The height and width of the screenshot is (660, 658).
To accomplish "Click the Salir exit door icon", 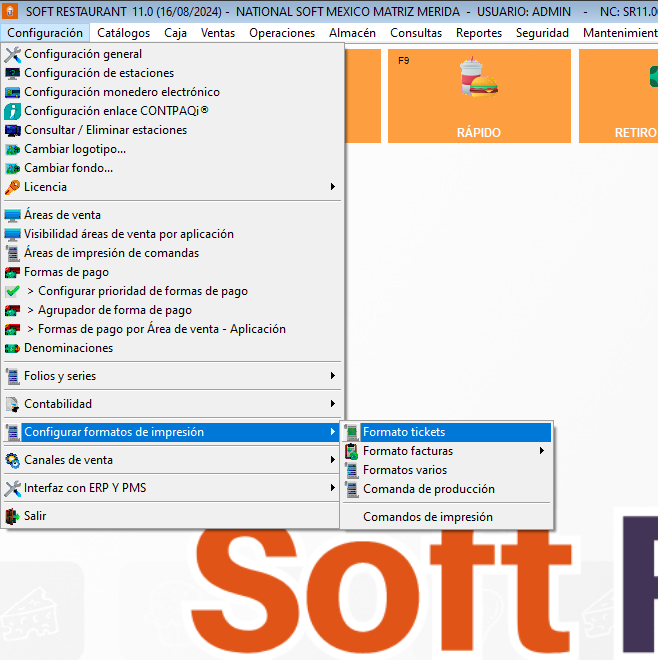I will coord(13,516).
